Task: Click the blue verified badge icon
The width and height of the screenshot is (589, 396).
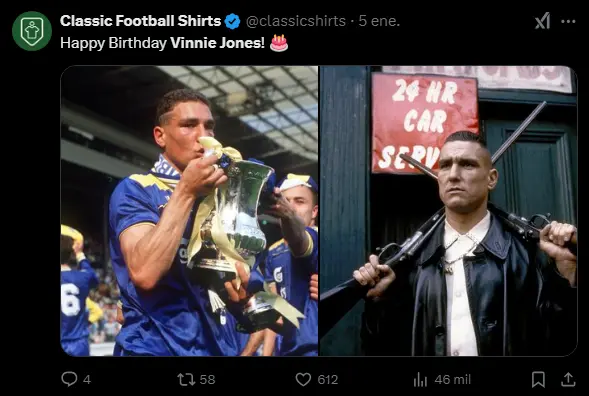Action: (233, 21)
